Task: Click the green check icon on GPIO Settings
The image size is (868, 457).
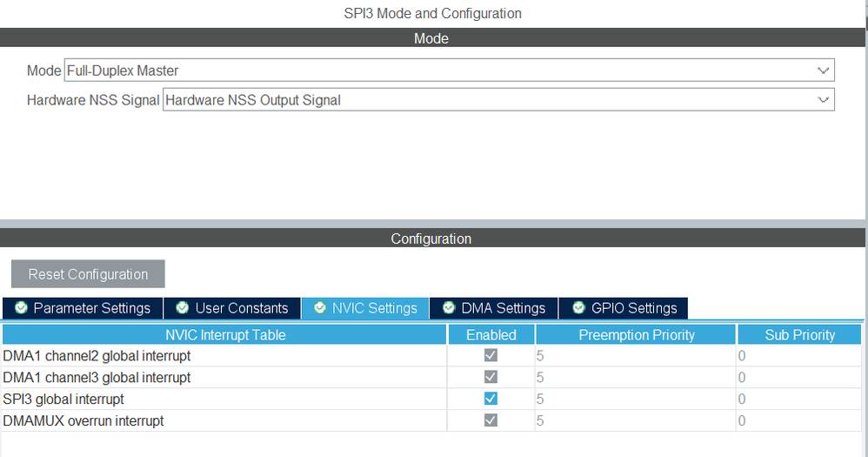Action: point(578,307)
